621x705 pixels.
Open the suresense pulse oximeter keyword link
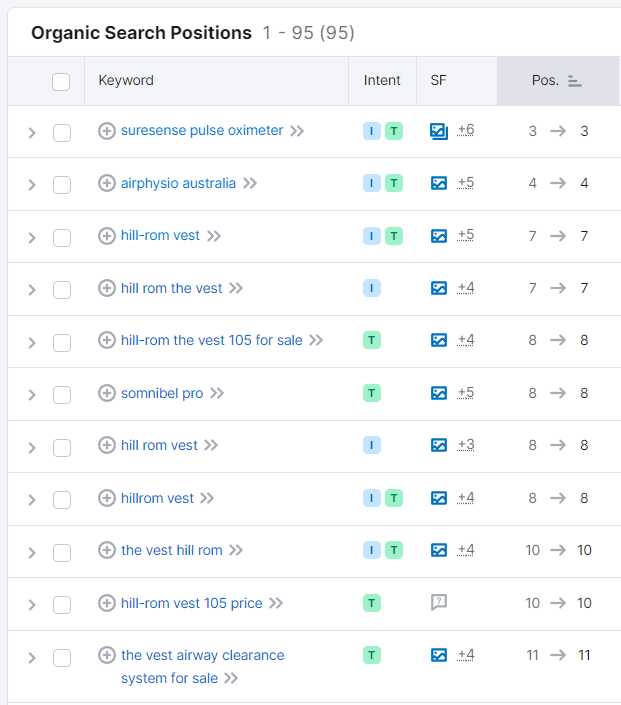202,130
